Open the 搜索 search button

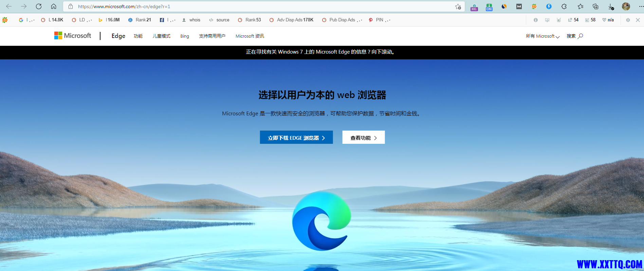tap(575, 36)
